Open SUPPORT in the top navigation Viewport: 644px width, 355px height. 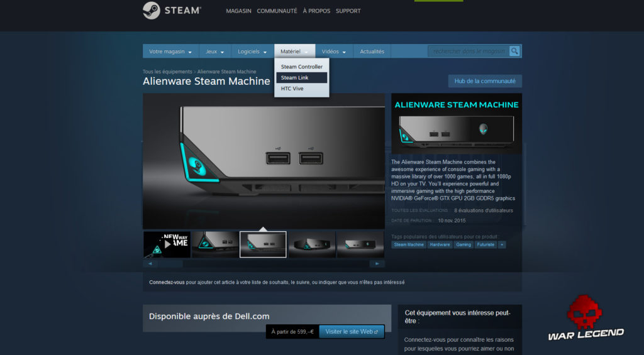click(348, 11)
